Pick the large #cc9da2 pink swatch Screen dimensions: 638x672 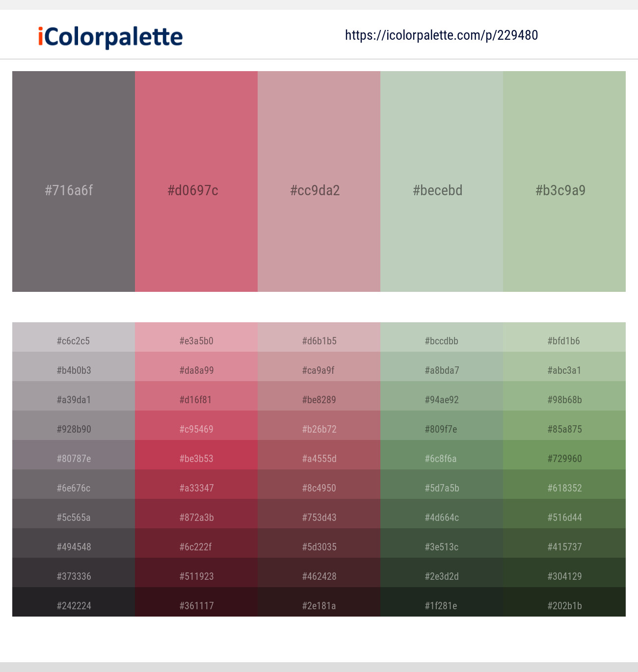(319, 181)
